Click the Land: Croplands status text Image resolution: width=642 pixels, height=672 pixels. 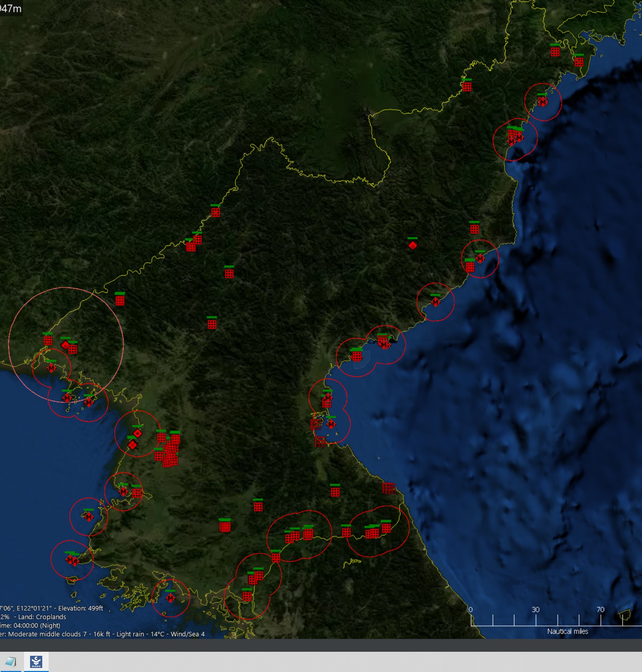coord(42,617)
